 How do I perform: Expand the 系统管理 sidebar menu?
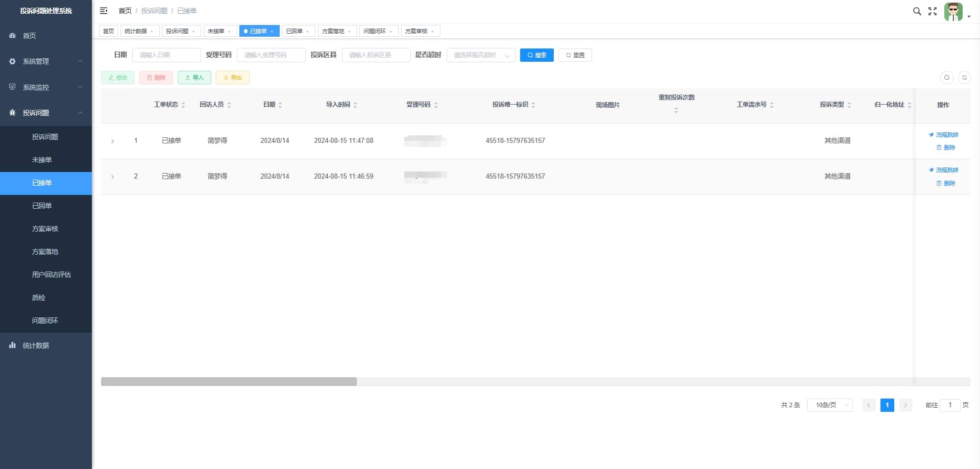[x=46, y=61]
